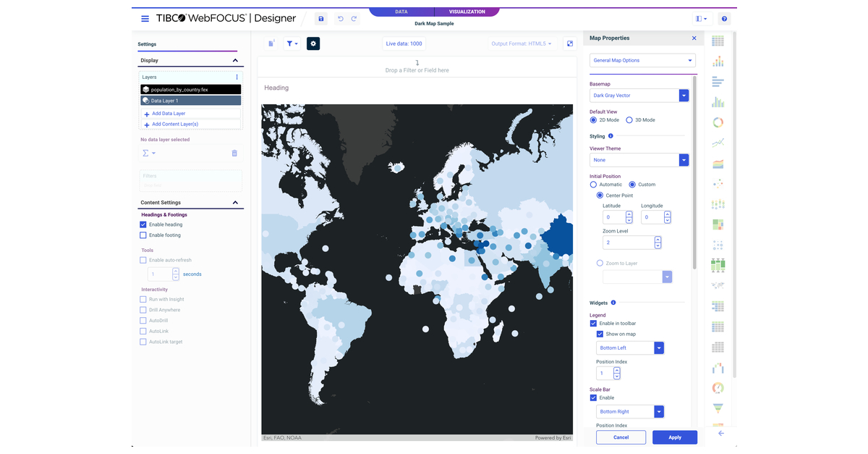Click the expand canvas icon beside Output Format

(570, 44)
